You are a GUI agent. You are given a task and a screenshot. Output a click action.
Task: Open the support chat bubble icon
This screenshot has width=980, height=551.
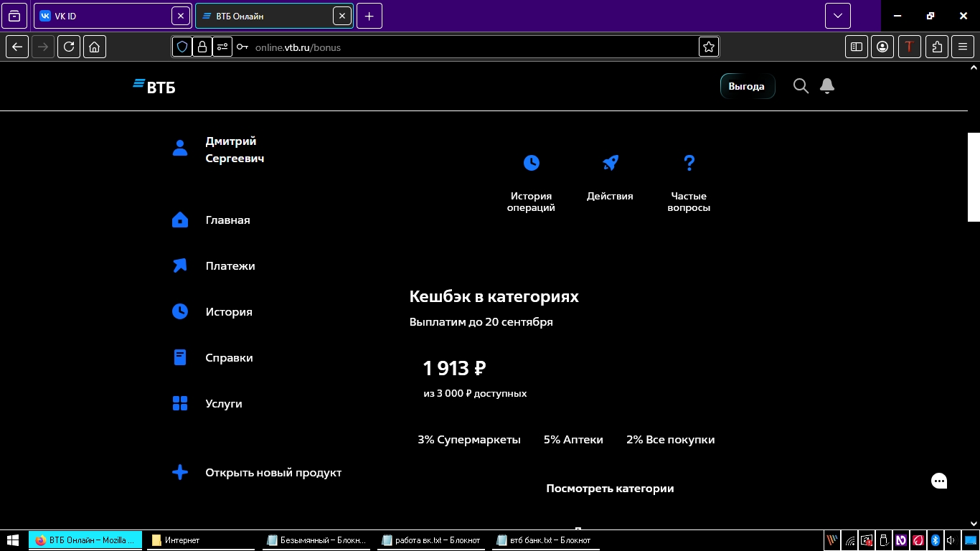pyautogui.click(x=938, y=481)
